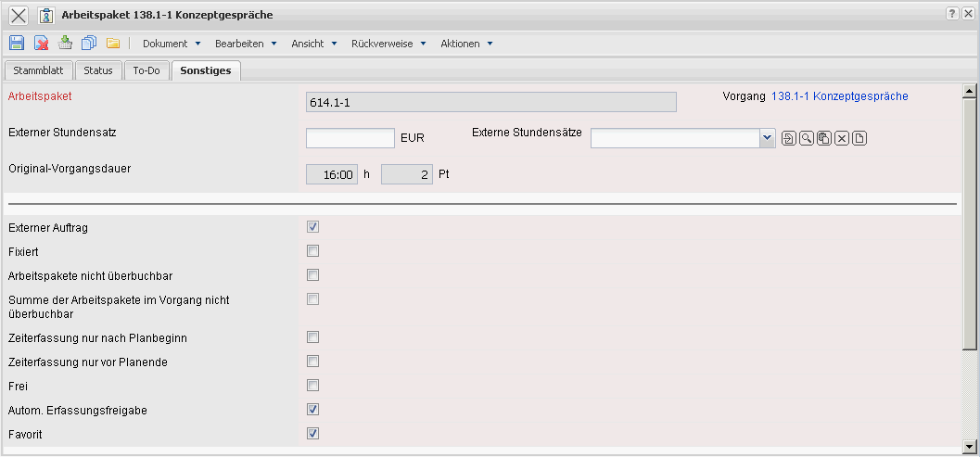The image size is (980, 457).
Task: Click the Externer Stundensatz EUR input field
Action: click(x=350, y=138)
